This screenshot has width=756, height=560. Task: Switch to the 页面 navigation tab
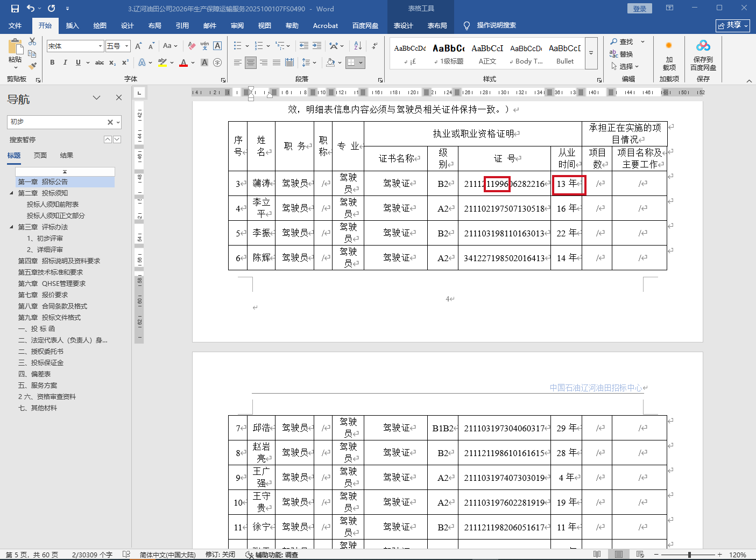[x=40, y=156]
